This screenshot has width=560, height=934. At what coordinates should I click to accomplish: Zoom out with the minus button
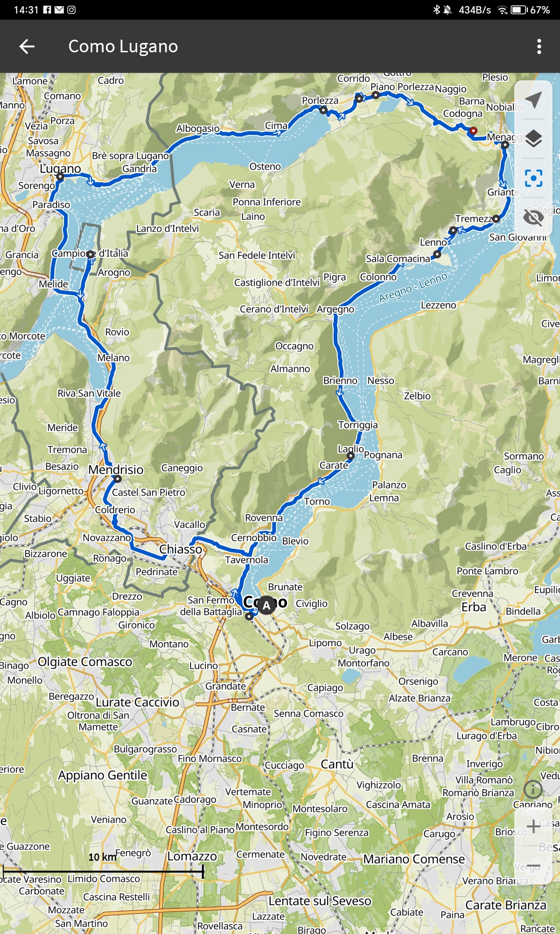point(533,866)
